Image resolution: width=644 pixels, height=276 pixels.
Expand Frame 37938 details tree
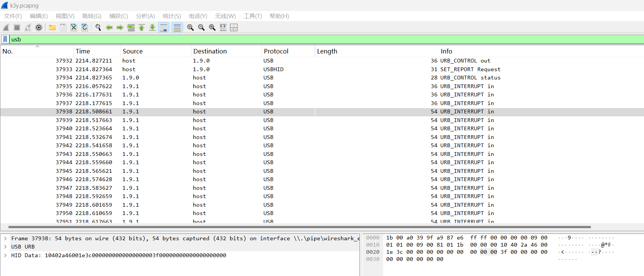point(5,238)
